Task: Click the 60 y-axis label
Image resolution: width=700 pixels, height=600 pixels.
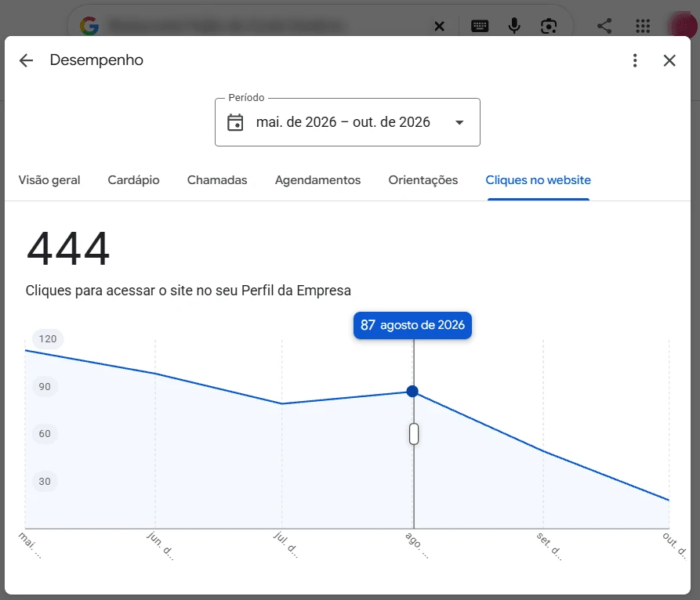Action: click(x=45, y=434)
